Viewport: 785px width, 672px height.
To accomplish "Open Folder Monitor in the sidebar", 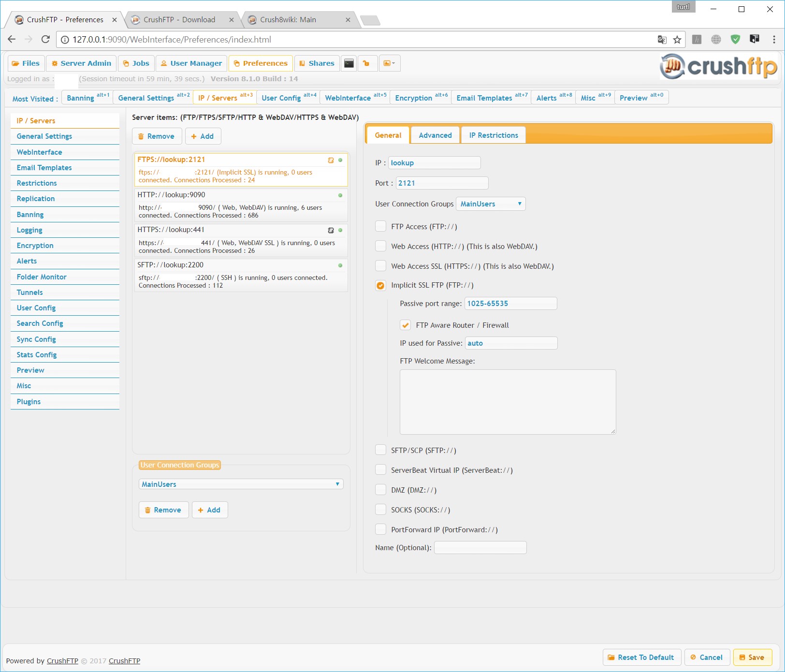I will (65, 277).
